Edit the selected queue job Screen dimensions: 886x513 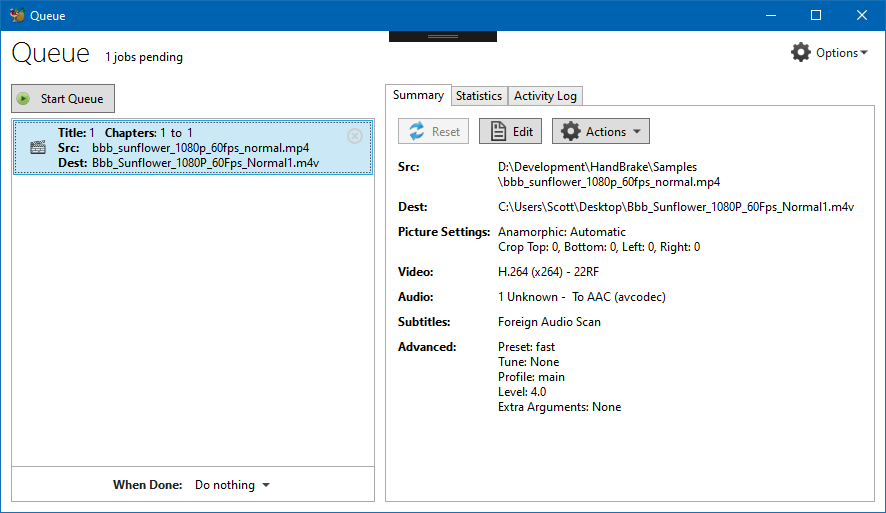510,132
